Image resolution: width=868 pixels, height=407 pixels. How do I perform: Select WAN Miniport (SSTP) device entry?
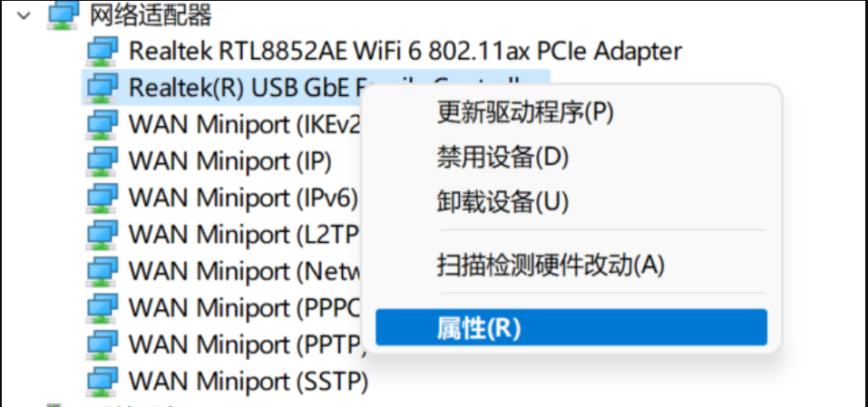[249, 380]
